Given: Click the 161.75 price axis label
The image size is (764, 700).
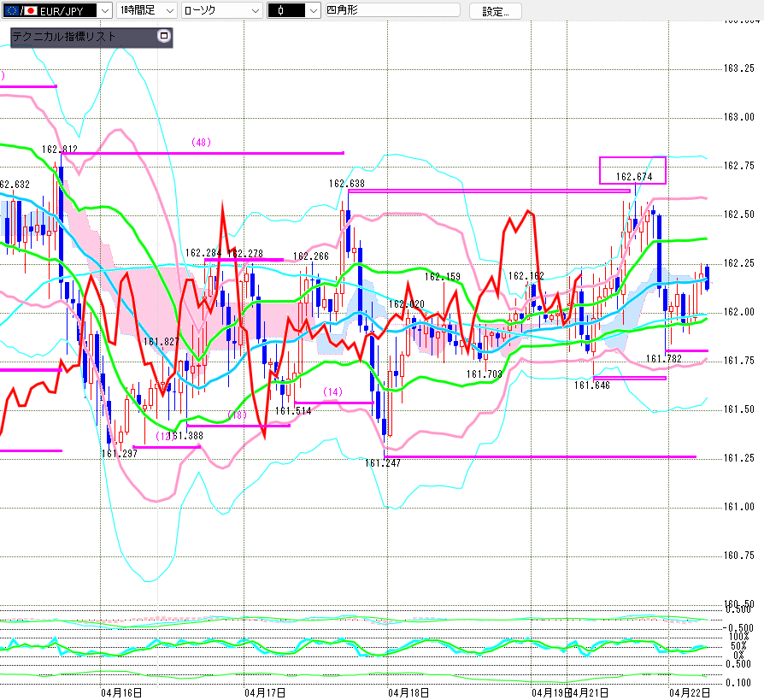Looking at the screenshot, I should pos(738,361).
